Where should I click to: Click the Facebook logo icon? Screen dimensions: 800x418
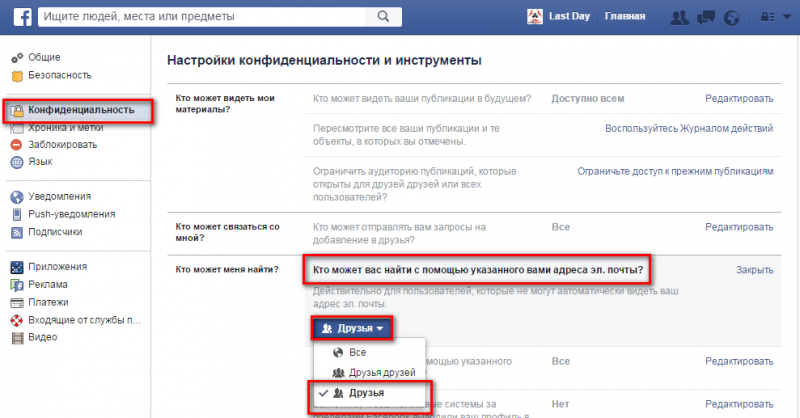click(22, 17)
